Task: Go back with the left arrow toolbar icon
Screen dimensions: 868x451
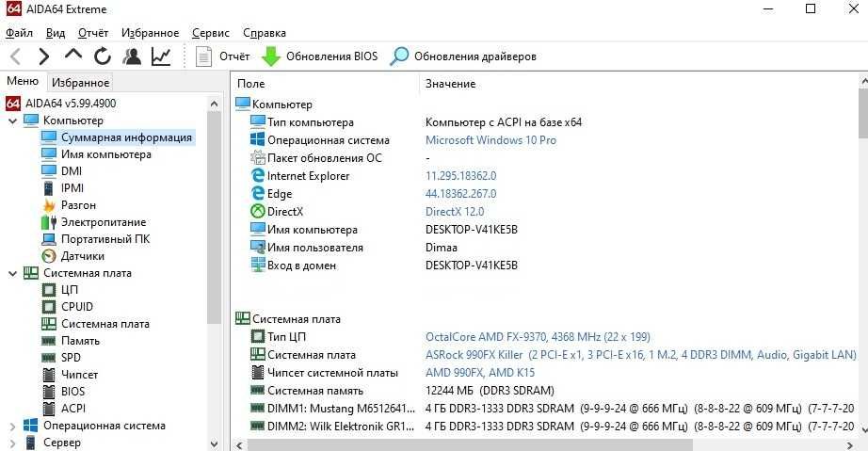Action: pyautogui.click(x=15, y=56)
